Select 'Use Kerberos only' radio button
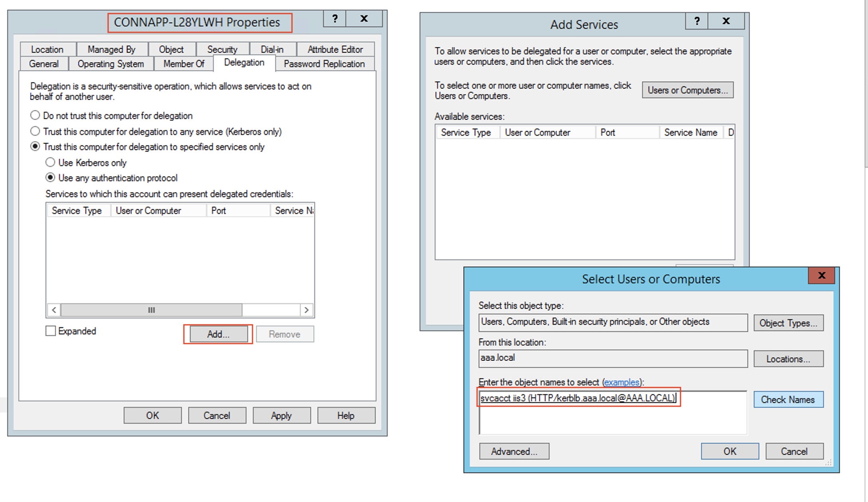 [x=50, y=162]
